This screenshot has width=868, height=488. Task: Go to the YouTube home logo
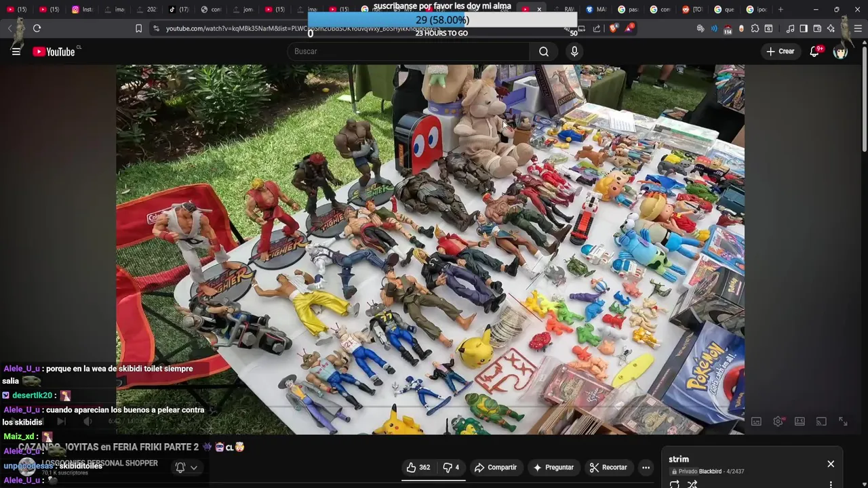tap(54, 52)
